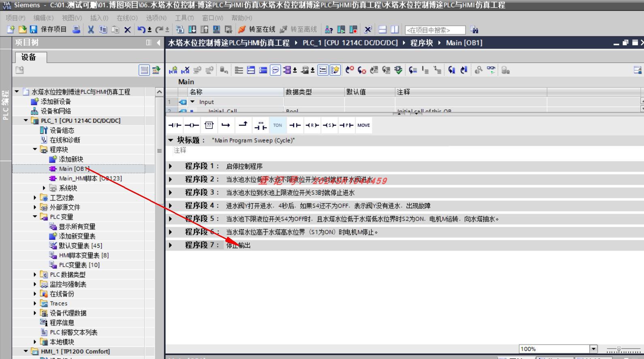Open the zoom level 100% dropdown

coord(594,349)
